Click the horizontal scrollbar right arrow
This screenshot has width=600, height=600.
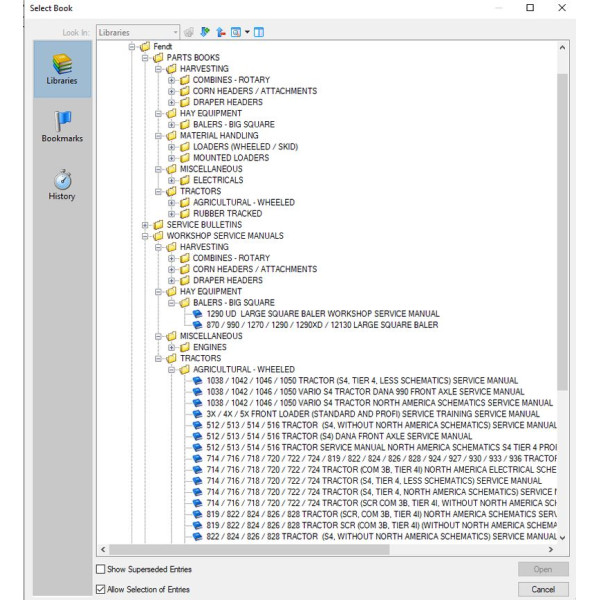(549, 550)
